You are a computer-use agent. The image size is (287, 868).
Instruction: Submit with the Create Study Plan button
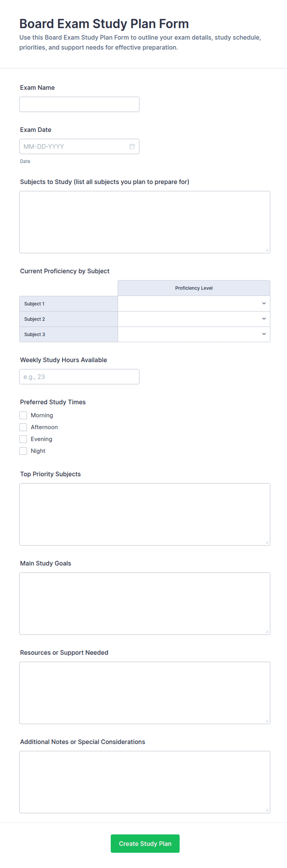(x=145, y=843)
